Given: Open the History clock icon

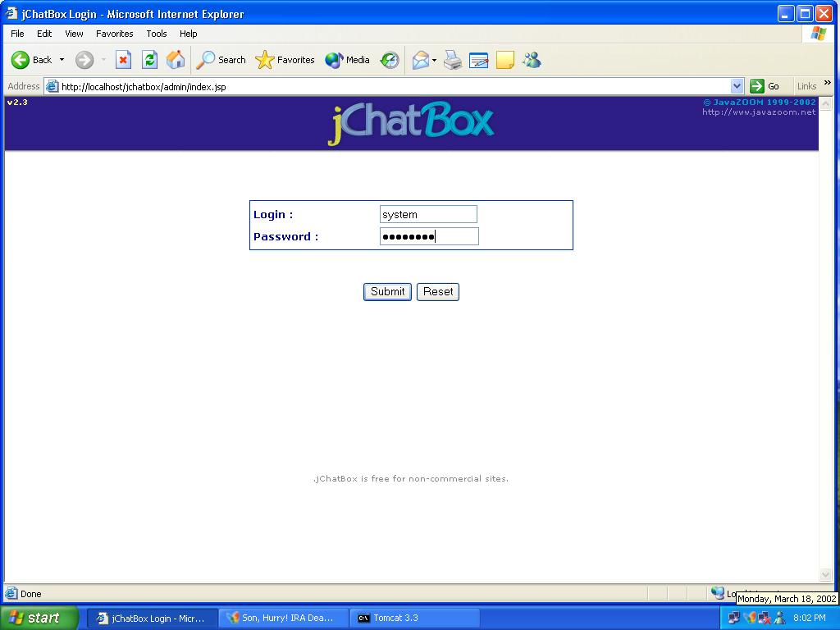Looking at the screenshot, I should pos(390,60).
